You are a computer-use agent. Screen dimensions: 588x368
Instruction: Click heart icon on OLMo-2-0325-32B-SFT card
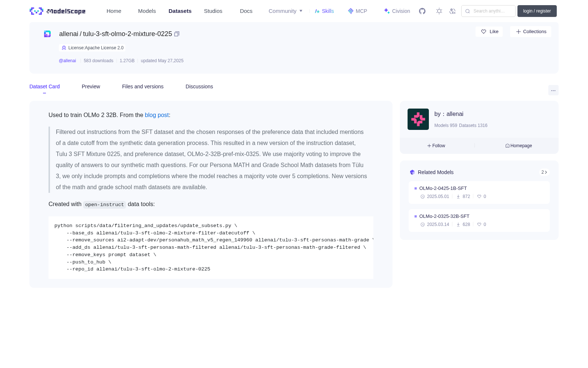[x=479, y=224]
